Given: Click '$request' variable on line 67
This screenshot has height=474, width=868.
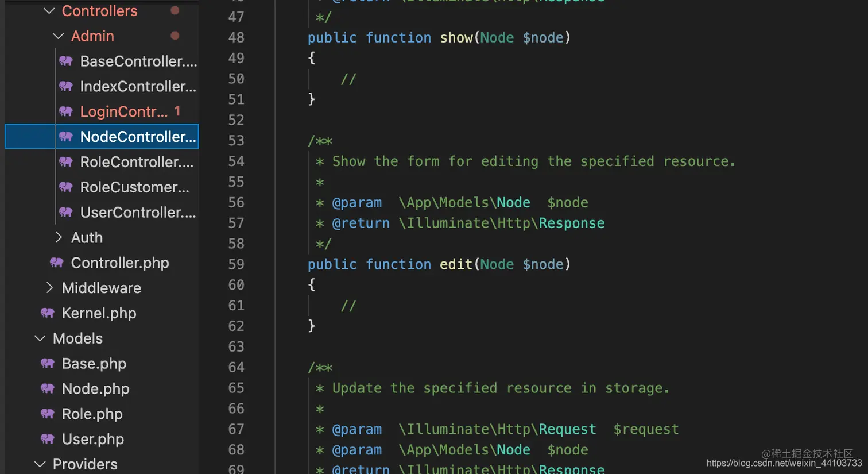Looking at the screenshot, I should point(646,430).
